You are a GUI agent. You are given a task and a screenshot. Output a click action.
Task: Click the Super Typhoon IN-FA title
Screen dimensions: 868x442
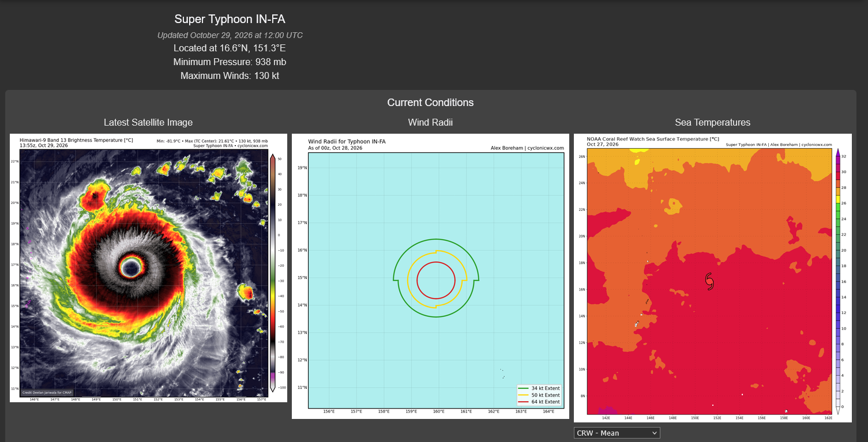[230, 20]
